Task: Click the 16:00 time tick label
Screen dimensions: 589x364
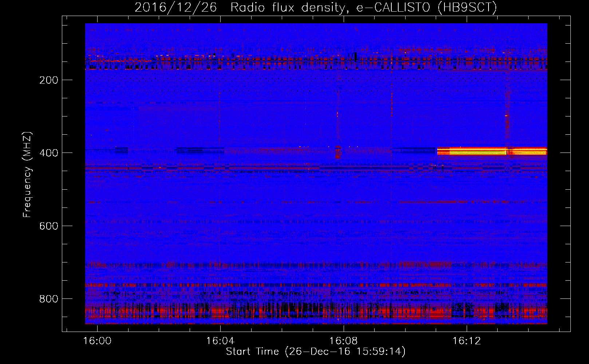Action: click(97, 341)
